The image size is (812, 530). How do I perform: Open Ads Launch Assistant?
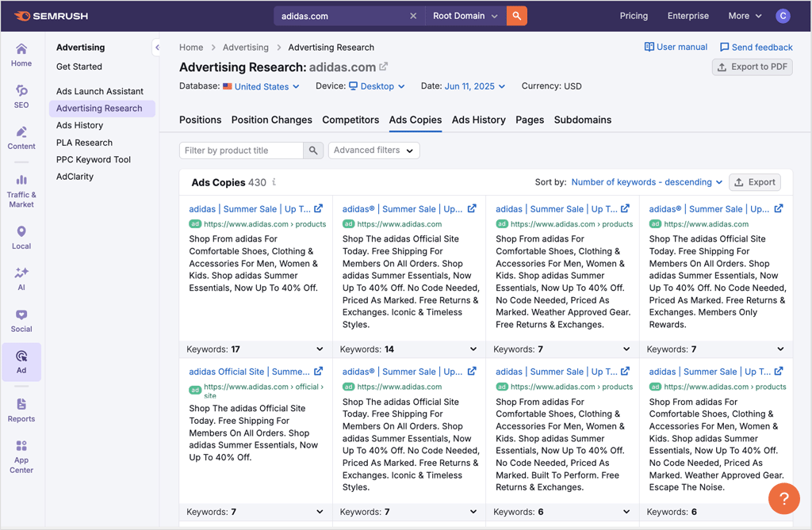(100, 92)
